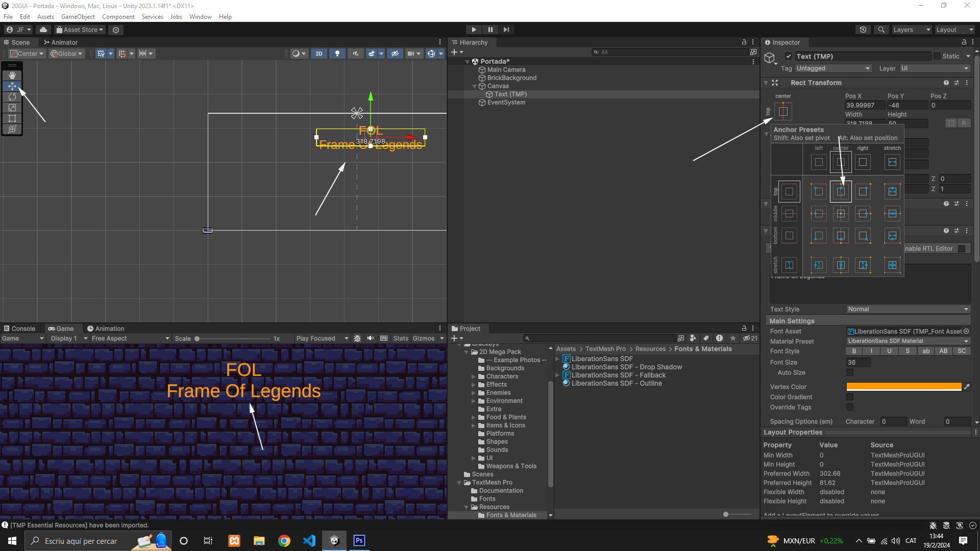Enable the Color Gradient checkbox
The image size is (980, 551).
[x=850, y=397]
